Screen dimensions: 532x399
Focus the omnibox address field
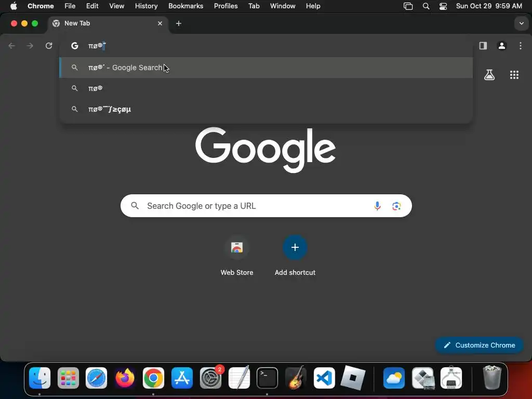266,46
